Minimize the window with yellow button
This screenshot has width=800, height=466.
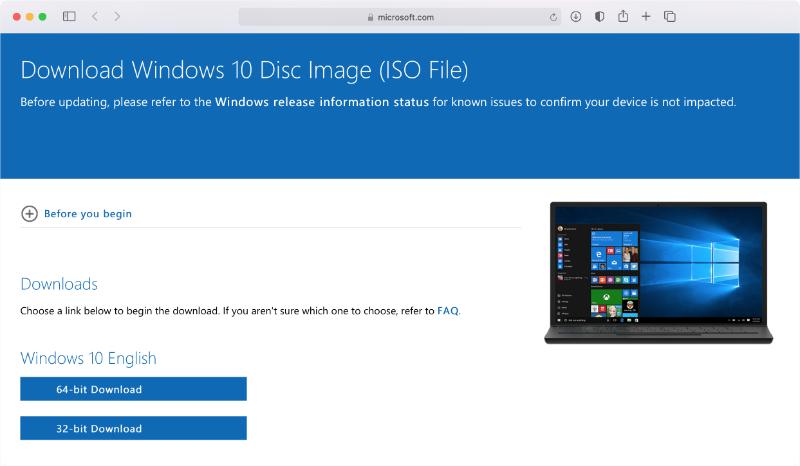coord(30,16)
